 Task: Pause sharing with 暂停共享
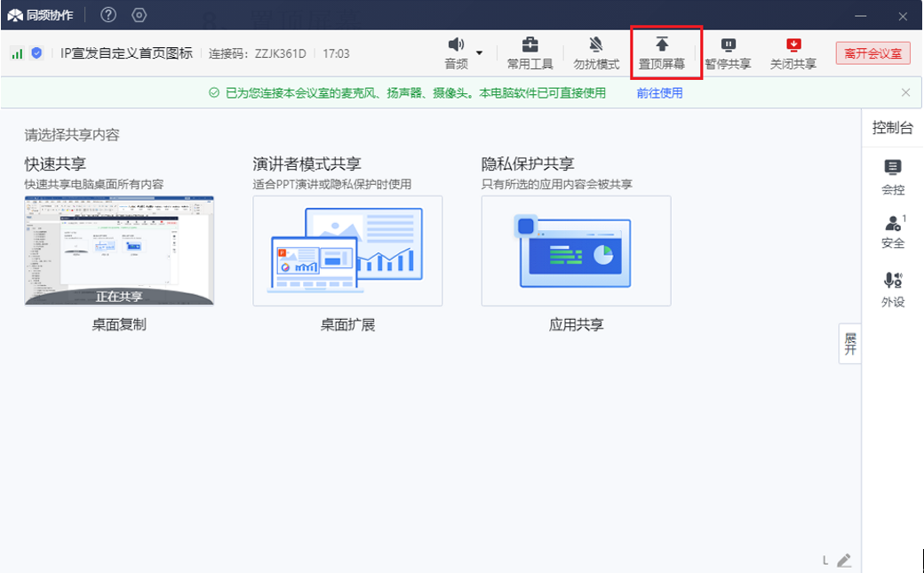(728, 46)
